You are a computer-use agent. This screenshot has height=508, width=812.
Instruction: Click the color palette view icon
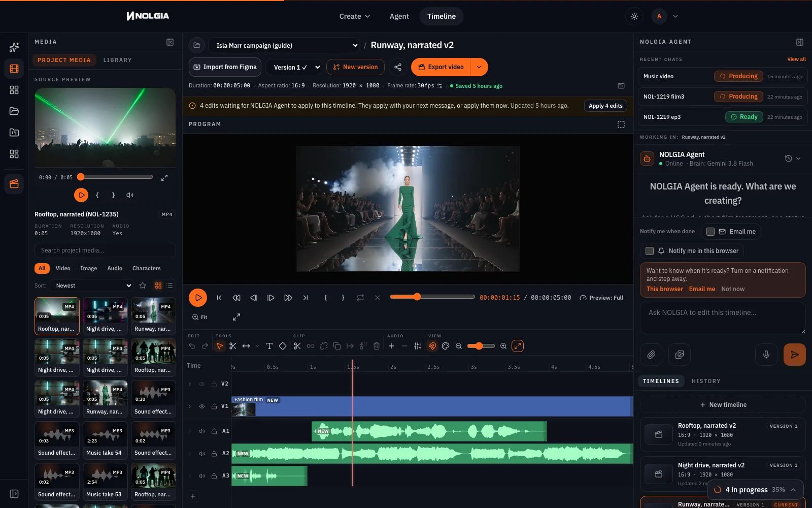[x=446, y=346]
